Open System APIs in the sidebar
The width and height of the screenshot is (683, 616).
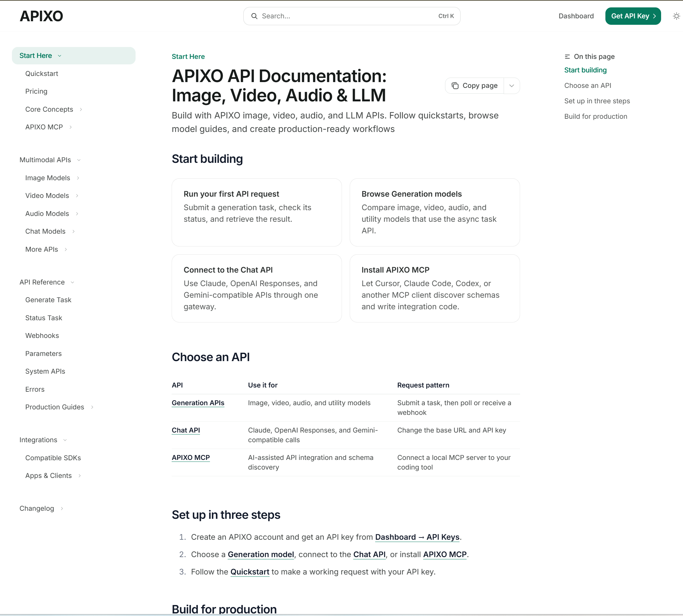45,371
